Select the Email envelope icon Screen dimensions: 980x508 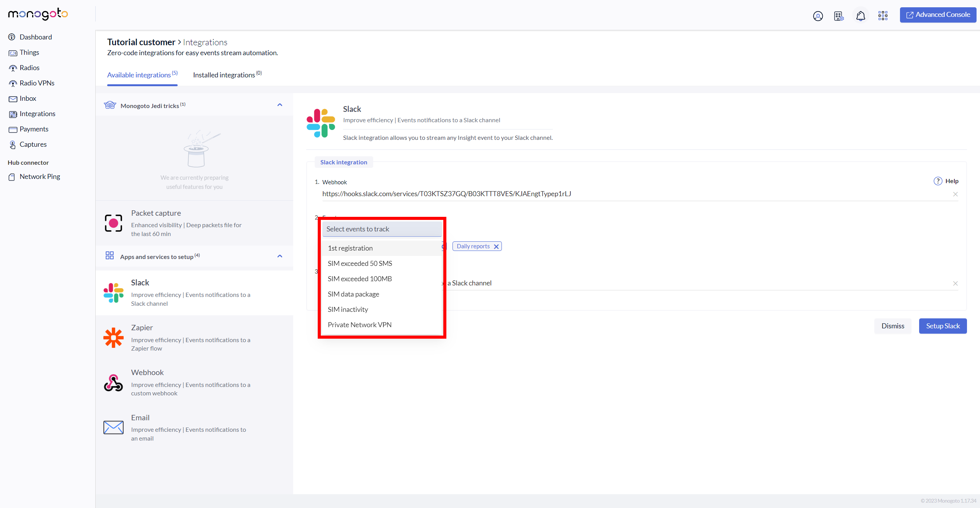(113, 428)
